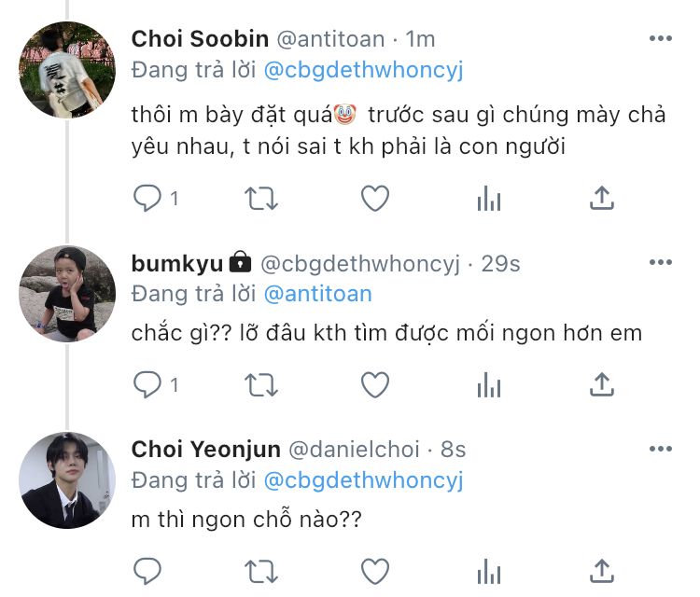
Task: Like bumkyu's tweet
Action: click(x=374, y=383)
